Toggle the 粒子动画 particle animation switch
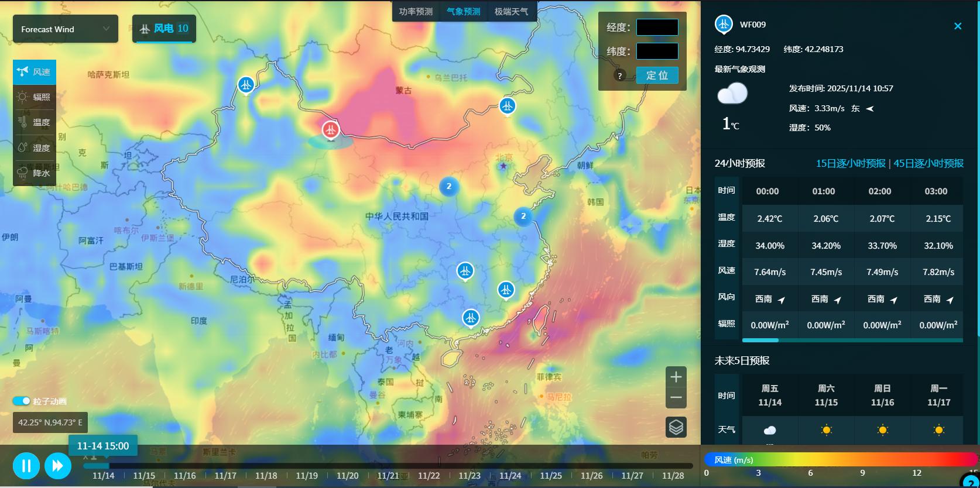 (x=22, y=401)
